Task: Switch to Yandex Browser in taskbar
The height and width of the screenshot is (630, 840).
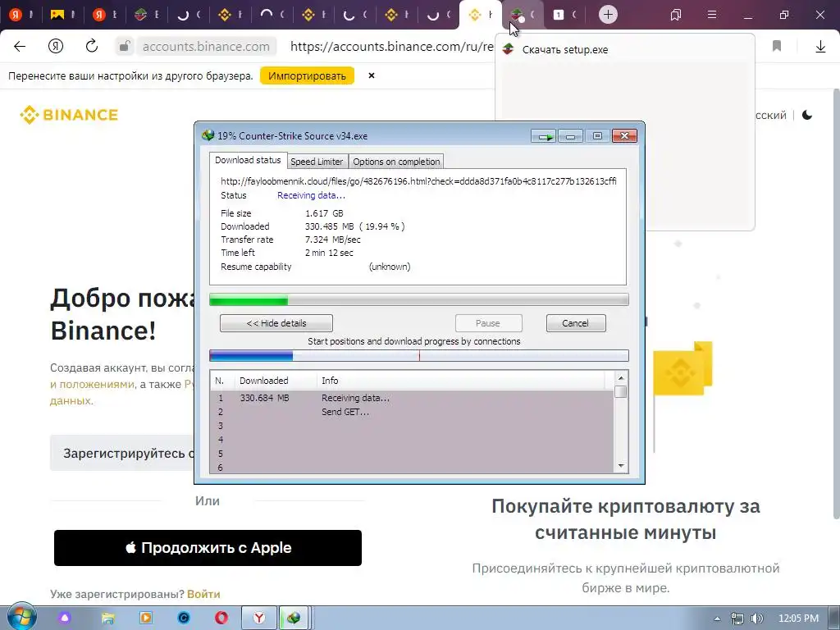Action: pos(258,619)
